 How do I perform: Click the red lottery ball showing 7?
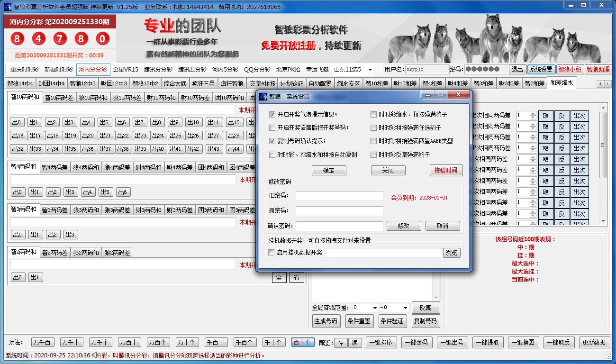pyautogui.click(x=60, y=39)
